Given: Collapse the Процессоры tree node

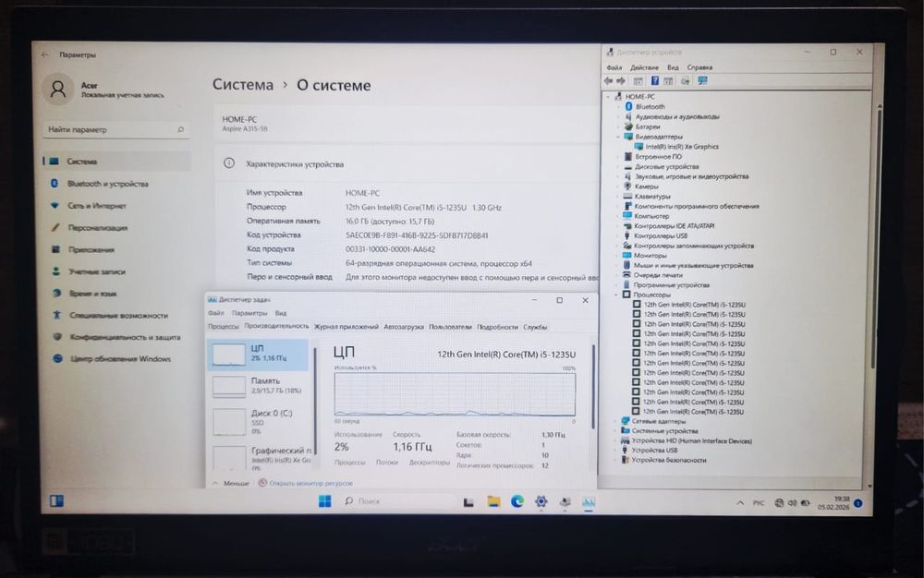Looking at the screenshot, I should tap(617, 295).
